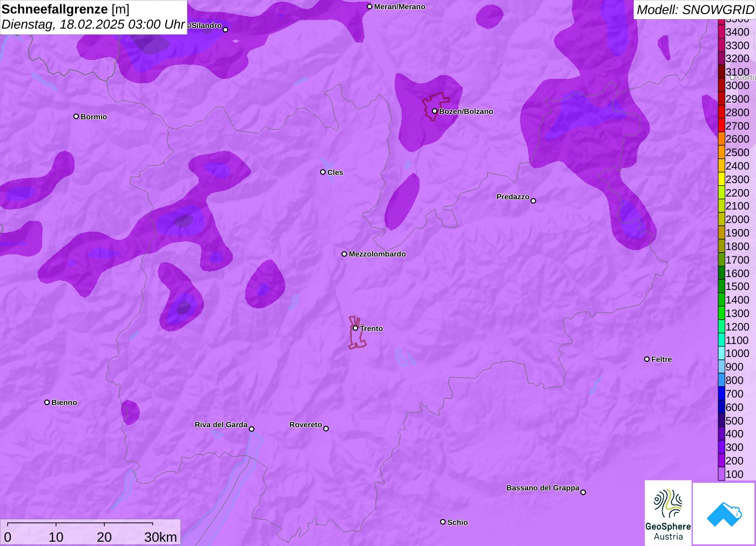Click the Bassano del Grappa location dot
The image size is (756, 546).
tap(583, 492)
